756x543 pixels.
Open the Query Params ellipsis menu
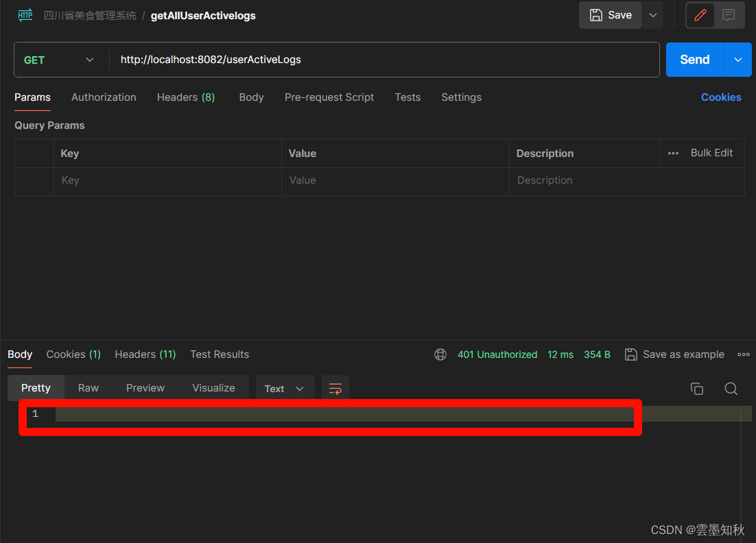click(x=673, y=153)
